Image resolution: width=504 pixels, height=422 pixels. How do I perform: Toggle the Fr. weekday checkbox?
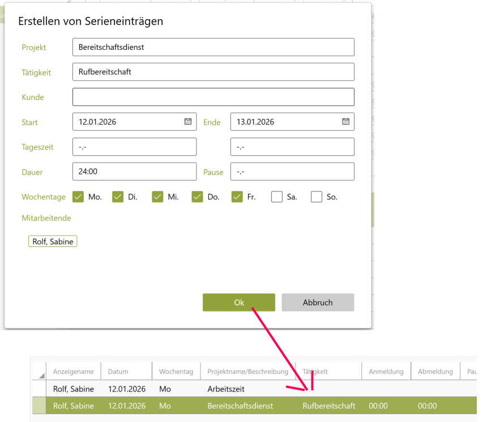click(x=237, y=197)
